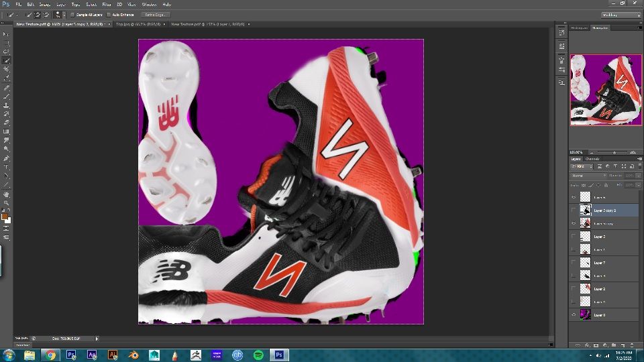Click the Change Screen Mode icon
This screenshot has width=644, height=362.
(6, 237)
